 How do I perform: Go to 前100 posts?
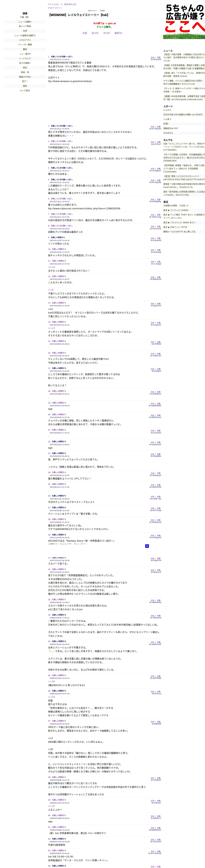coord(95,33)
